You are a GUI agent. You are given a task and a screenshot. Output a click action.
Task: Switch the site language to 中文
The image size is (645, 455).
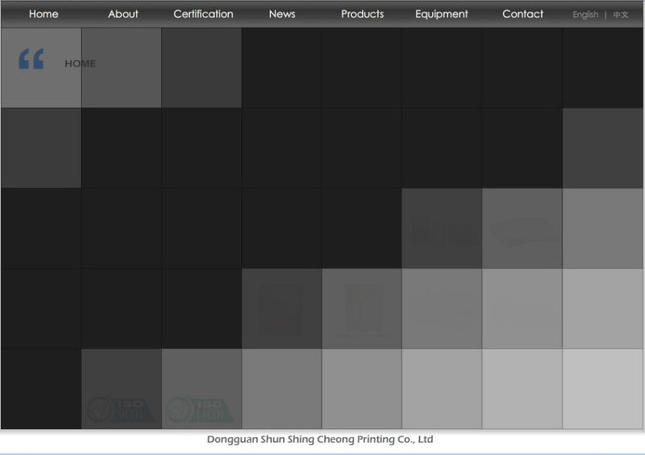click(621, 15)
